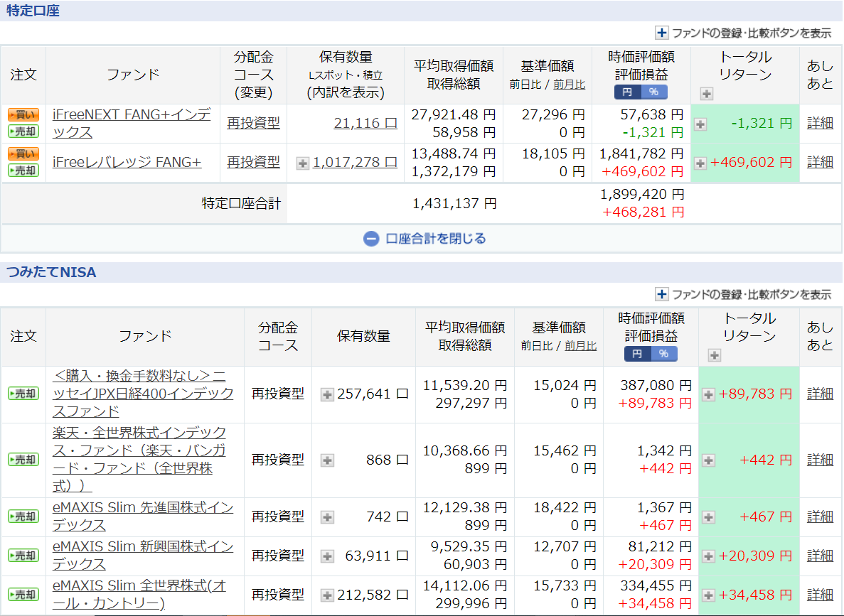Show fund registration buttons in 特定口座 section

743,33
